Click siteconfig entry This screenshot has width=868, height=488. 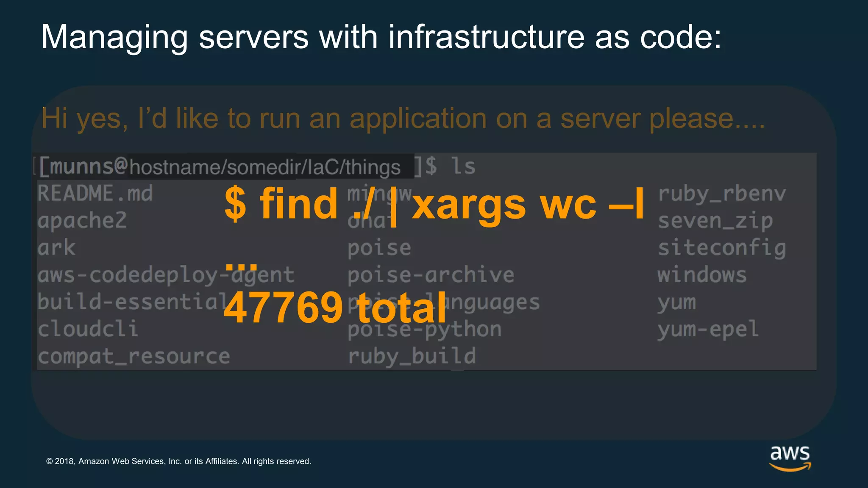click(722, 248)
